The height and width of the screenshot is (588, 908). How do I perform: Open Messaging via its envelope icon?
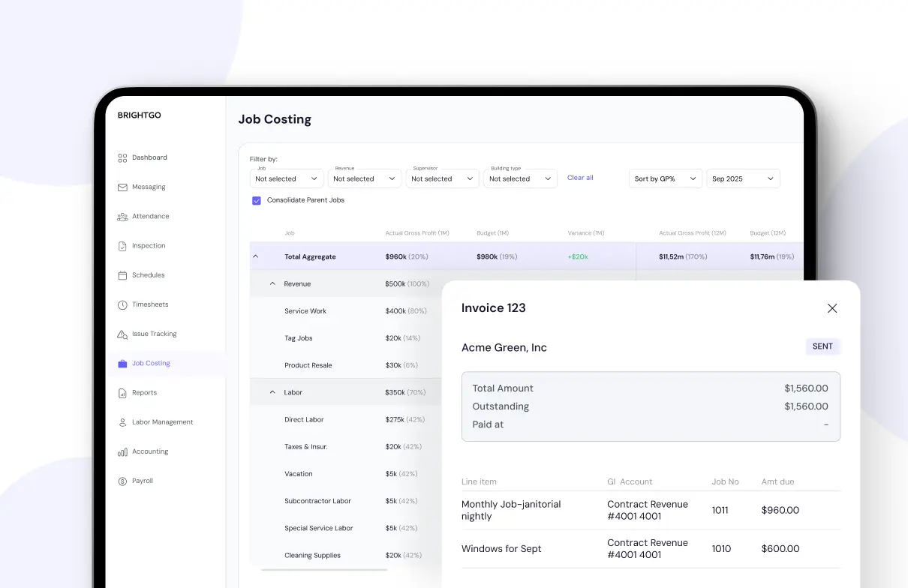[x=122, y=187]
